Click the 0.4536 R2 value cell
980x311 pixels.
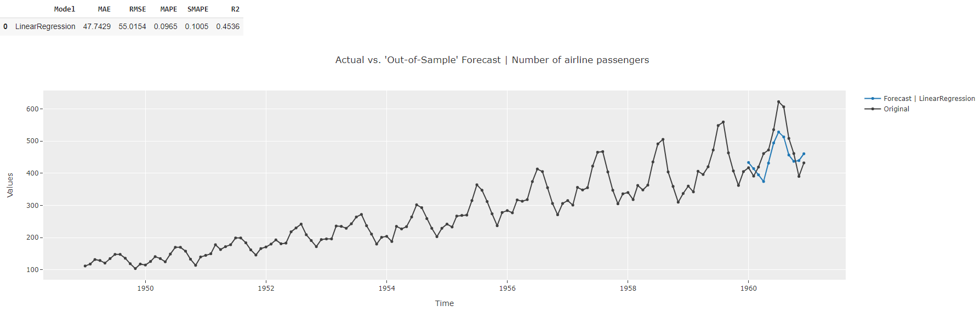(x=228, y=26)
